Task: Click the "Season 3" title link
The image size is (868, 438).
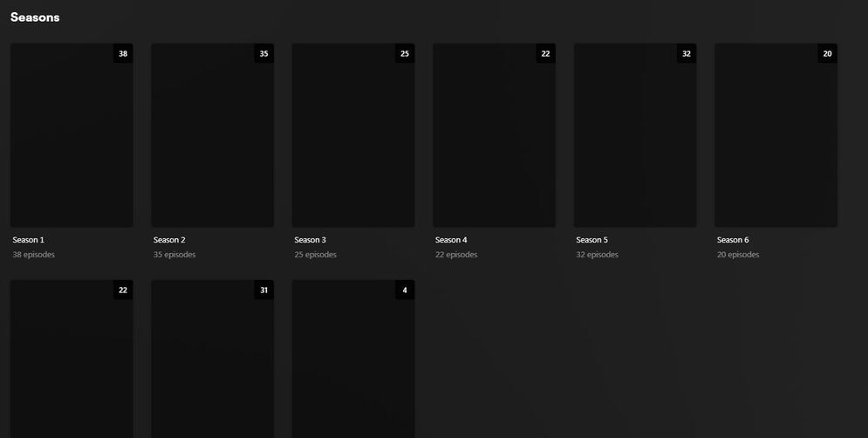Action: tap(310, 240)
